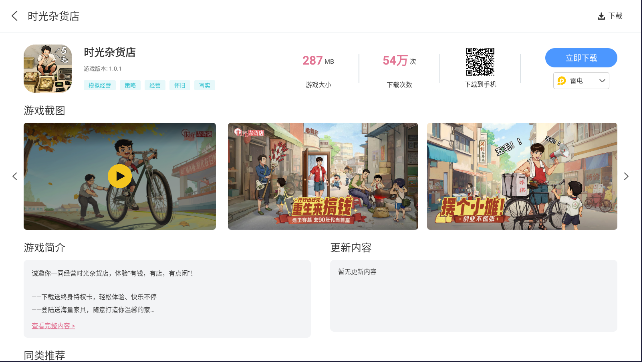This screenshot has height=362, width=642.
Task: Open the 重生来搞钱 screenshot thumbnail
Action: (323, 176)
